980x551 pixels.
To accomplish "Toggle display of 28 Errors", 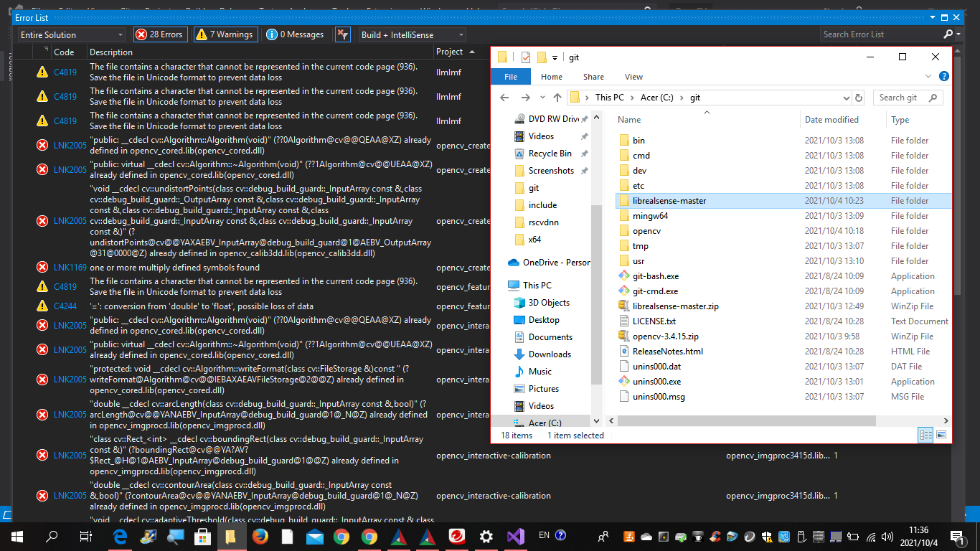I will pyautogui.click(x=160, y=34).
